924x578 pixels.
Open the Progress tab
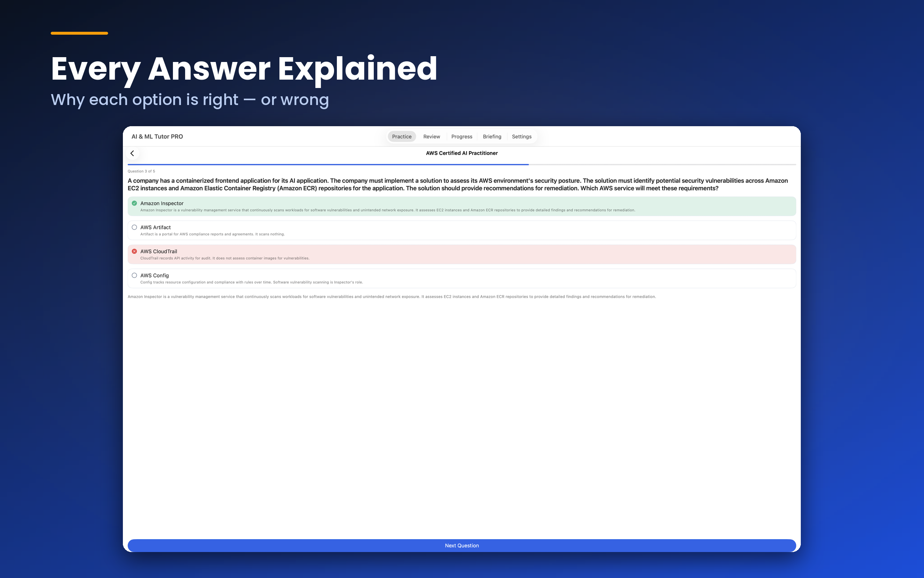(x=462, y=136)
